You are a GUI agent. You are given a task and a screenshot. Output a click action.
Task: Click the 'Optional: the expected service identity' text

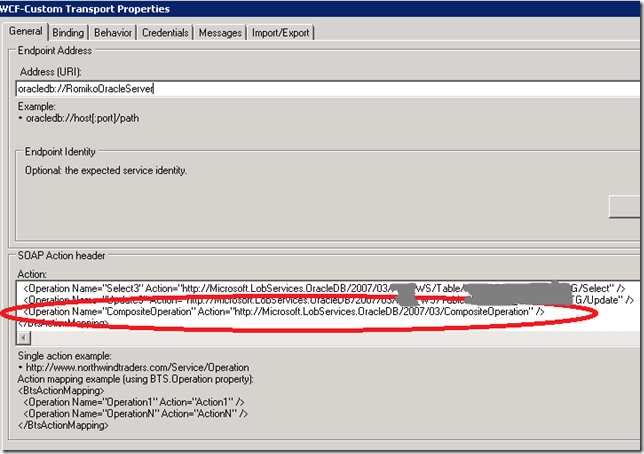tap(106, 170)
